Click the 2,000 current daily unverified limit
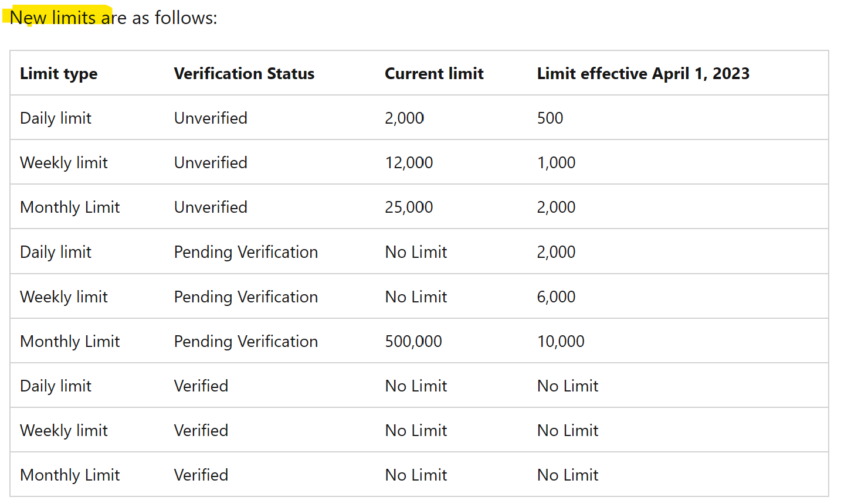The height and width of the screenshot is (504, 841). (x=404, y=118)
